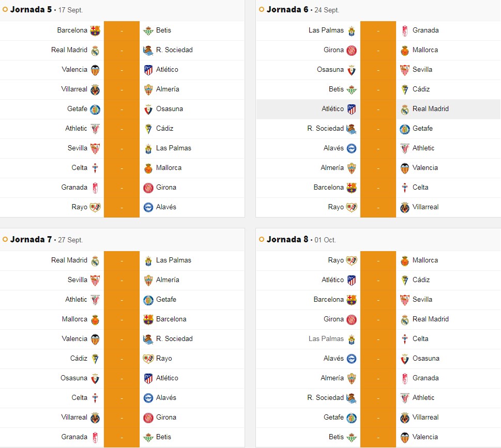Screen dimensions: 501x448
Task: Click Athletic crest in Jornada 8 R. Sociedad match
Action: click(x=405, y=398)
